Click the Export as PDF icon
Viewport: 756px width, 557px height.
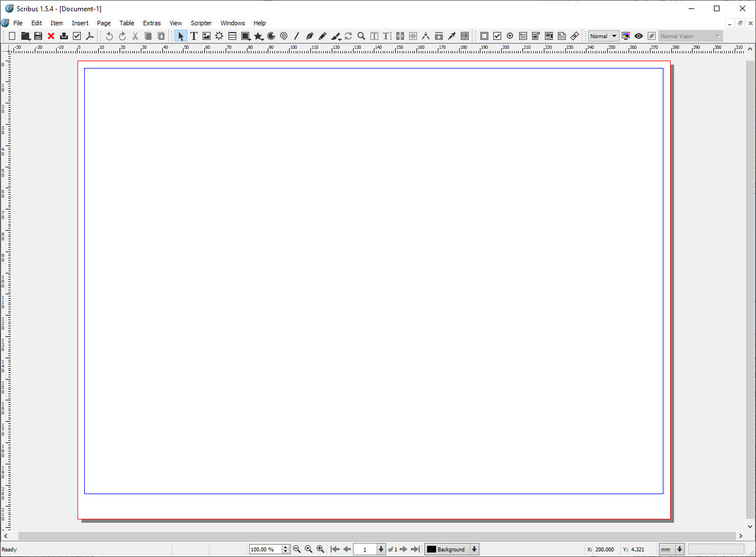point(90,36)
